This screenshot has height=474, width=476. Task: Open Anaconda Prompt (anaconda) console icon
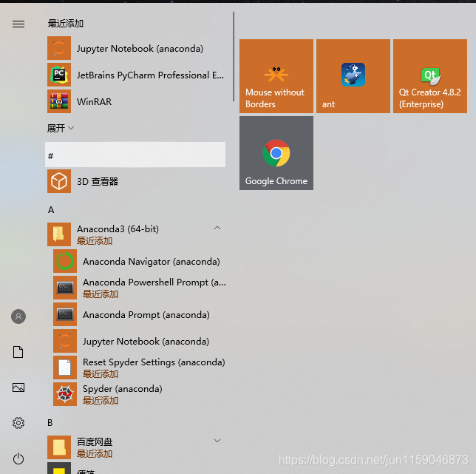65,314
